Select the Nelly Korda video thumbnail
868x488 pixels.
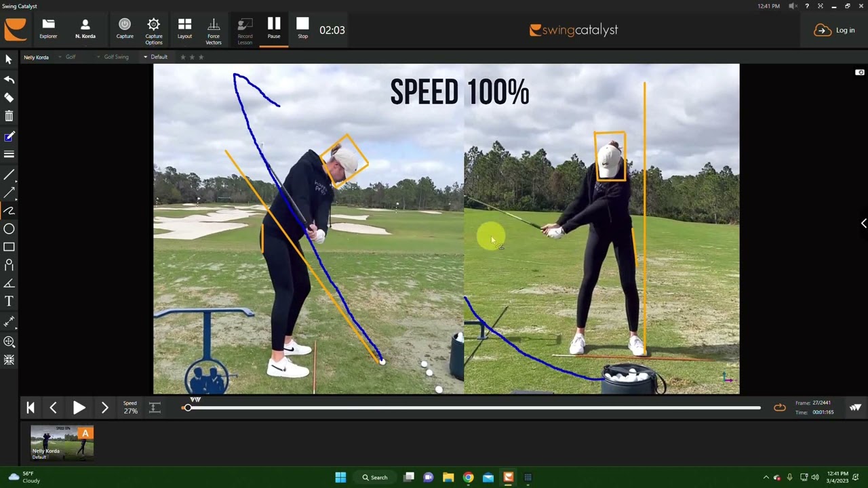tap(62, 443)
